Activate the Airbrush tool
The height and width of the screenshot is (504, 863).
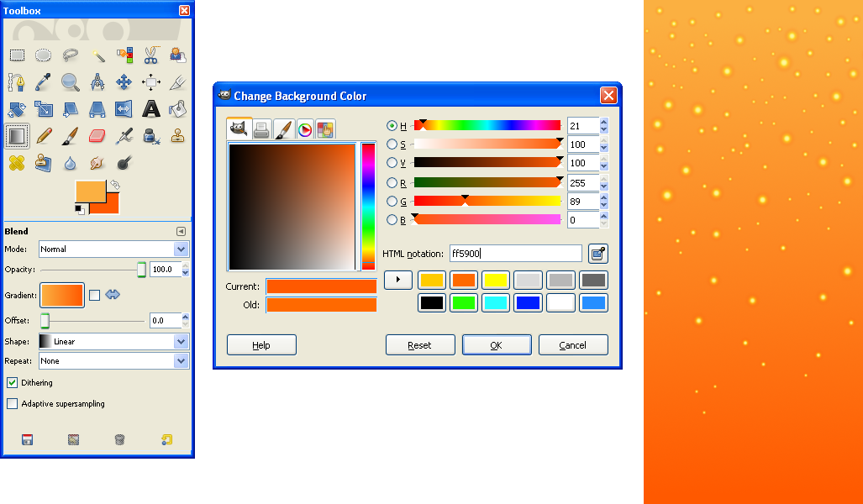(124, 136)
